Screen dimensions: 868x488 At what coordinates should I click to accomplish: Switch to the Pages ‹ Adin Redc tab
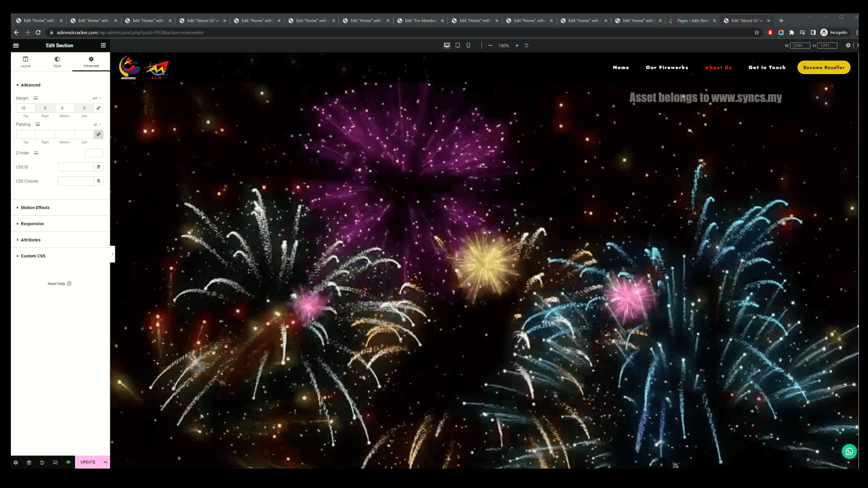pos(693,21)
